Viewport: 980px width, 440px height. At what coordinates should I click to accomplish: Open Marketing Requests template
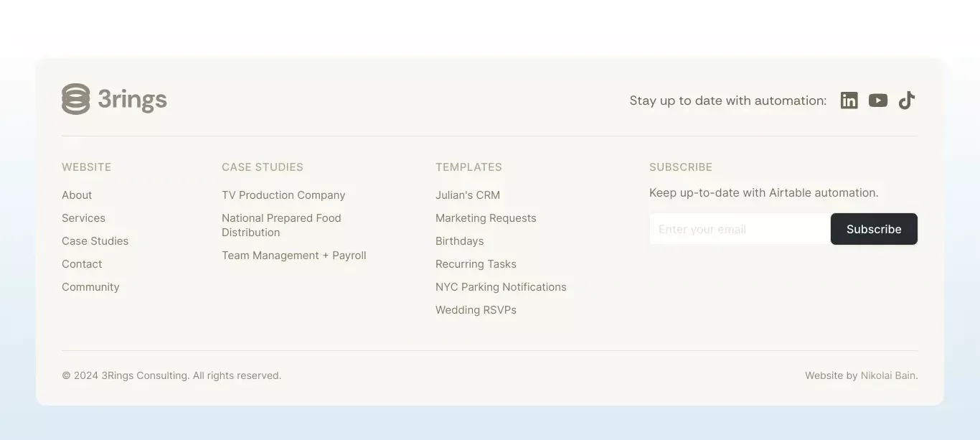486,218
